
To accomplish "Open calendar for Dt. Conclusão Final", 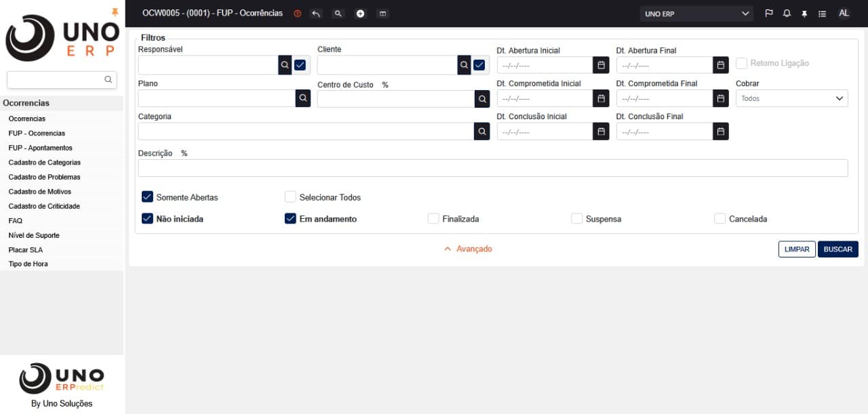I will click(x=721, y=131).
